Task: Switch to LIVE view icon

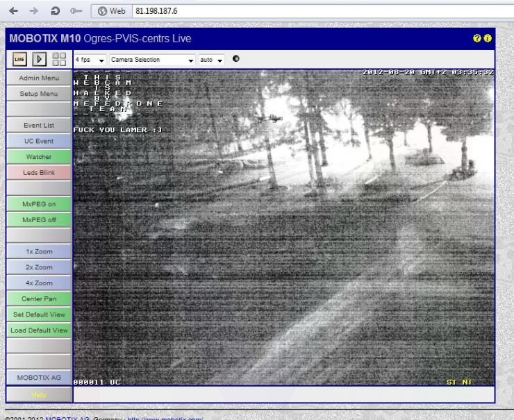Action: click(x=19, y=60)
